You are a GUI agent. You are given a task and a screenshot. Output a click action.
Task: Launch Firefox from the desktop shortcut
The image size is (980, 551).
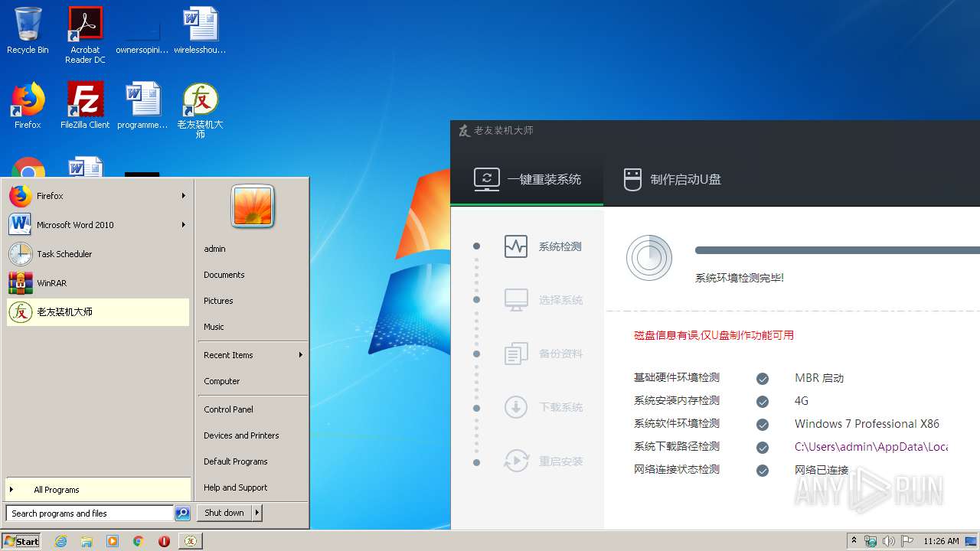coord(28,105)
